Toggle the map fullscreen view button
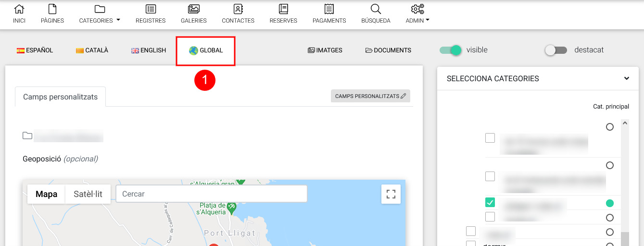 (x=391, y=194)
